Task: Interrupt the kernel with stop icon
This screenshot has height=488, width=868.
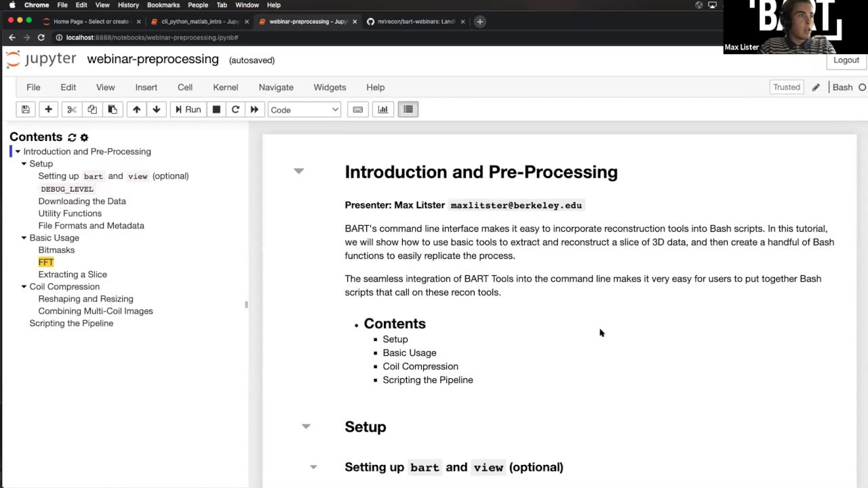Action: [216, 110]
